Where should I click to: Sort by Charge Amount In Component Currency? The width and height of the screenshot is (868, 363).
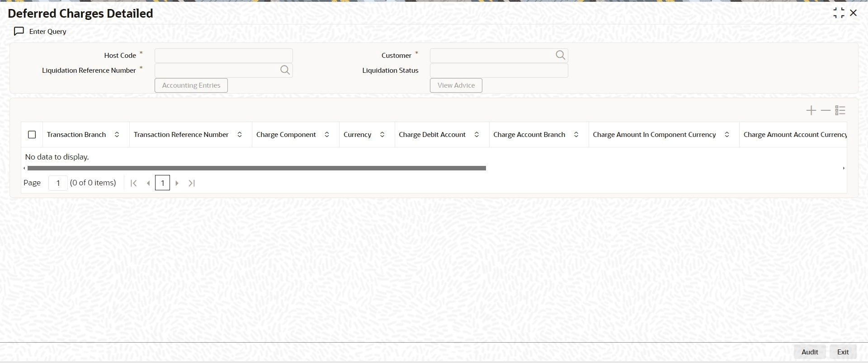727,135
